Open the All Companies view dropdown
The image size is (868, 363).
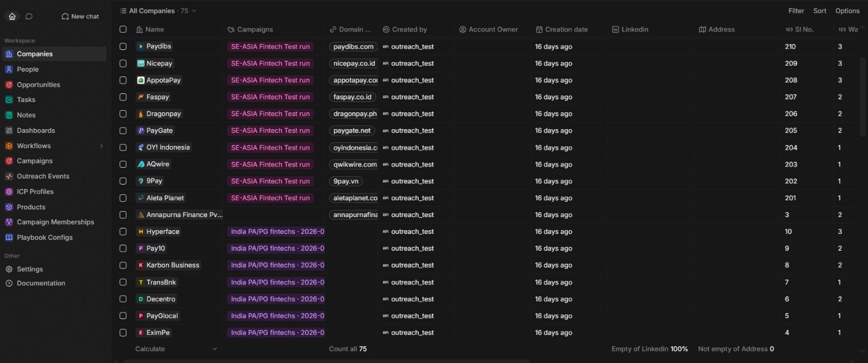tap(158, 11)
